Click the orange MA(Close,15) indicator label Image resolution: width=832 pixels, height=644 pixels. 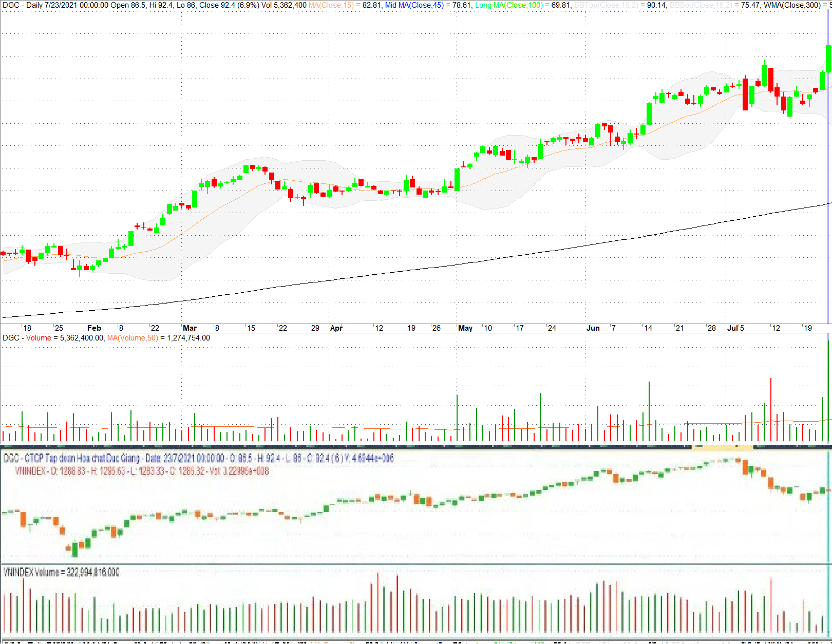(x=331, y=5)
